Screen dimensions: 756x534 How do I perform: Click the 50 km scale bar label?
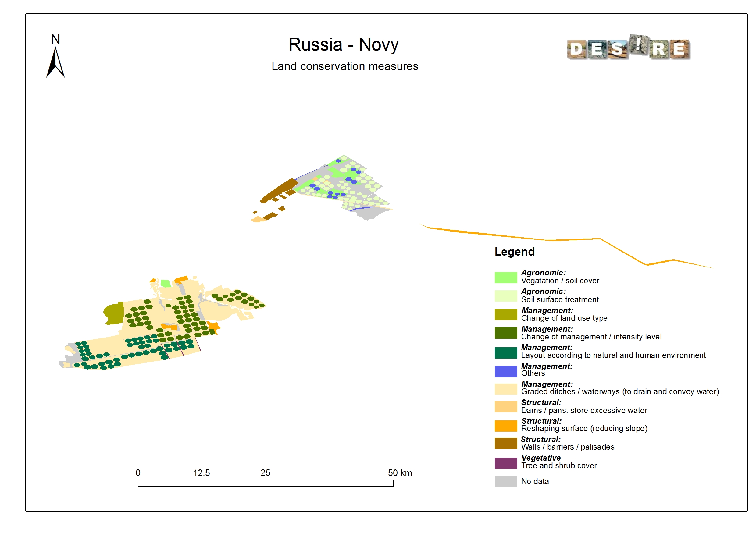pos(400,473)
